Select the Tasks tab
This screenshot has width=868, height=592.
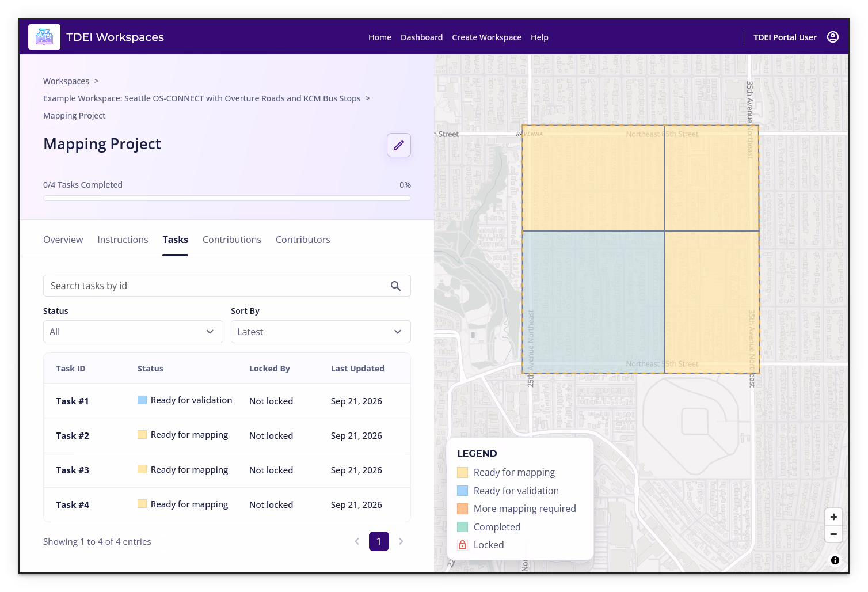[x=175, y=240]
